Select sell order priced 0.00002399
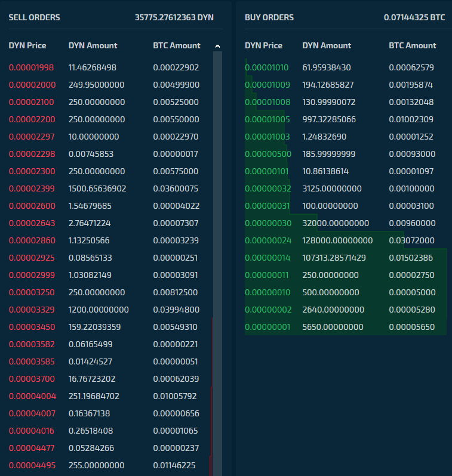 tap(110, 188)
